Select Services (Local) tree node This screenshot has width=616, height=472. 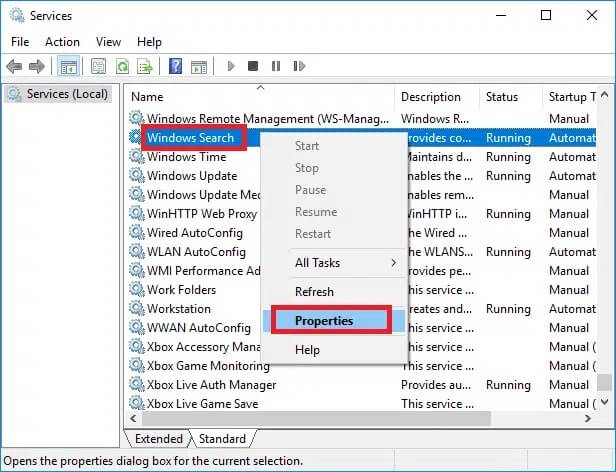tap(58, 94)
